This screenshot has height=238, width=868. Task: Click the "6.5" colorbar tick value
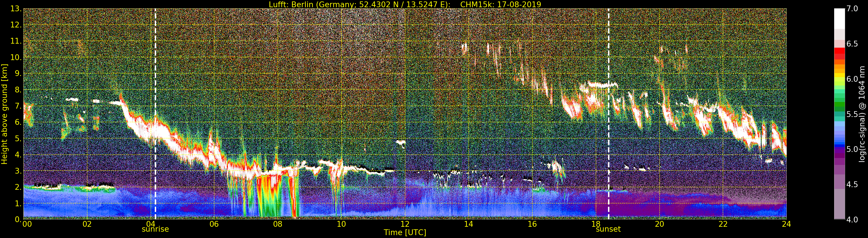852,44
